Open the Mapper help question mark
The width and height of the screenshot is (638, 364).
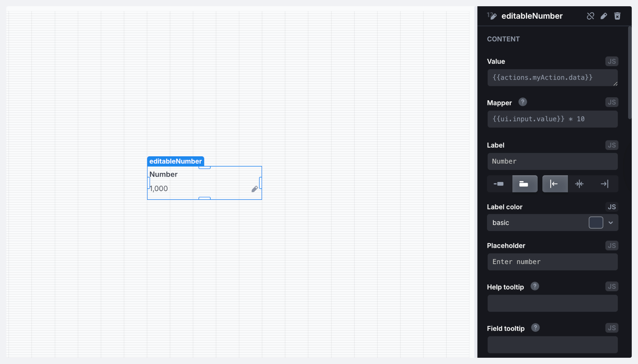[522, 102]
